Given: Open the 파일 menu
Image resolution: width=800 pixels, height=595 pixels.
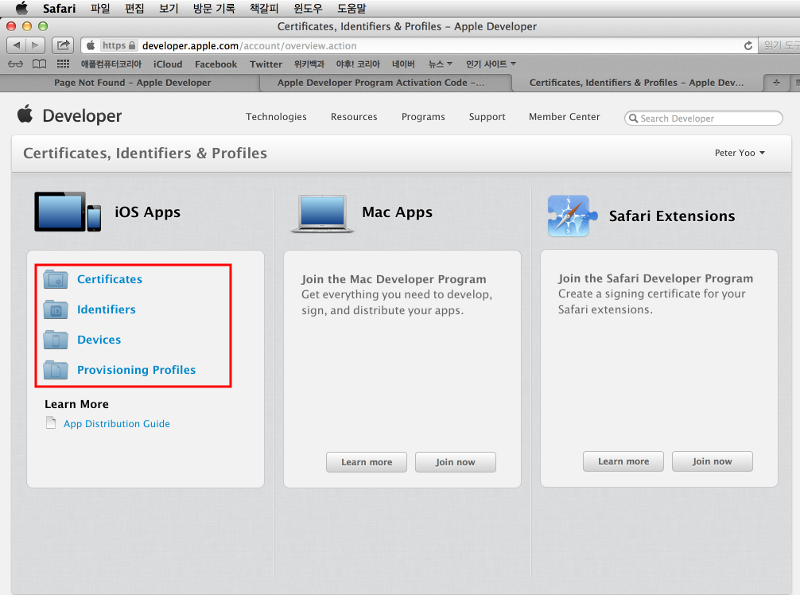Looking at the screenshot, I should click(x=100, y=8).
